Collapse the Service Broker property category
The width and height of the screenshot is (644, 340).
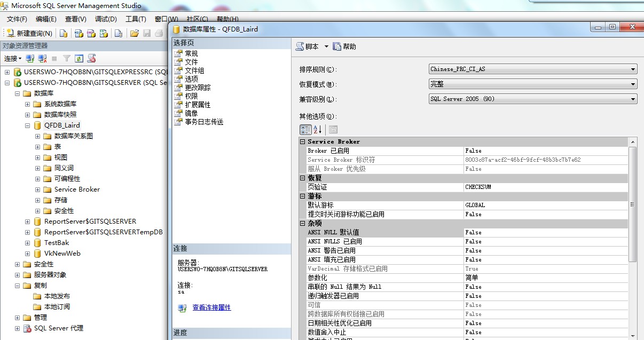(303, 141)
